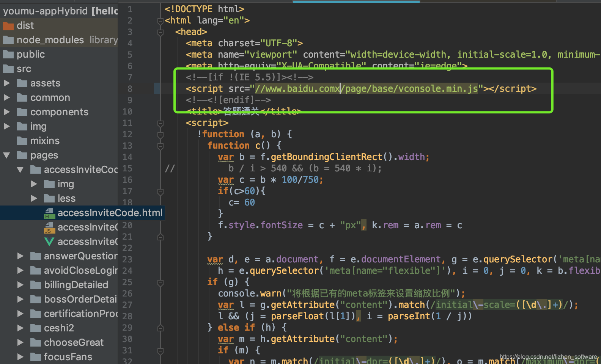Click the IE 5.5 conditional comment
Viewport: 601px width, 364px height.
250,77
